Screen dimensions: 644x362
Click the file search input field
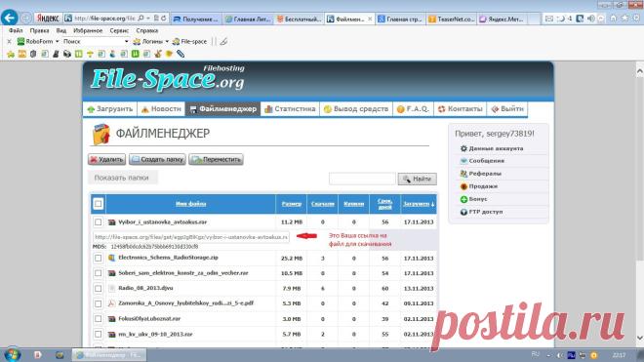pos(362,179)
